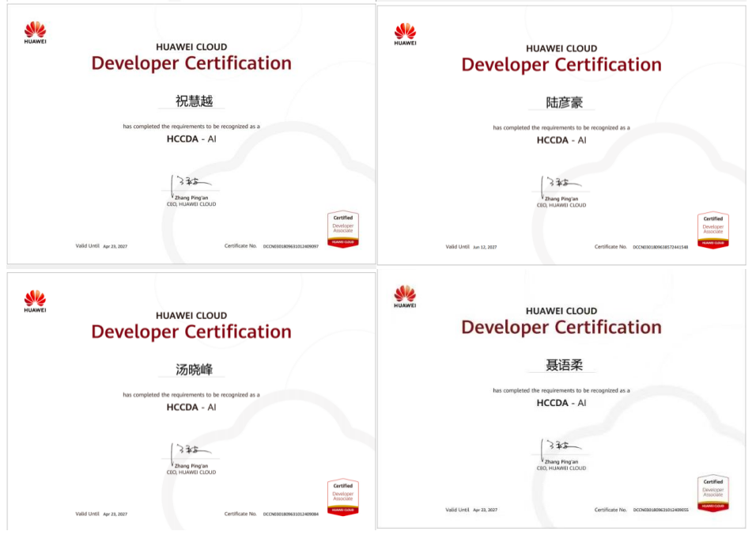Select the recipient name 聂语柔
Screen dimensions: 756x535
pos(564,365)
